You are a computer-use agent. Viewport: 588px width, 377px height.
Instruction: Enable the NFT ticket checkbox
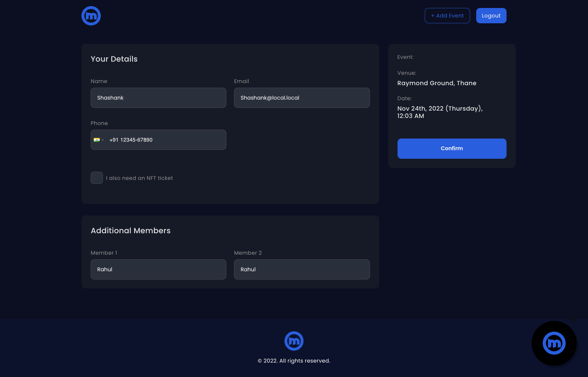97,178
